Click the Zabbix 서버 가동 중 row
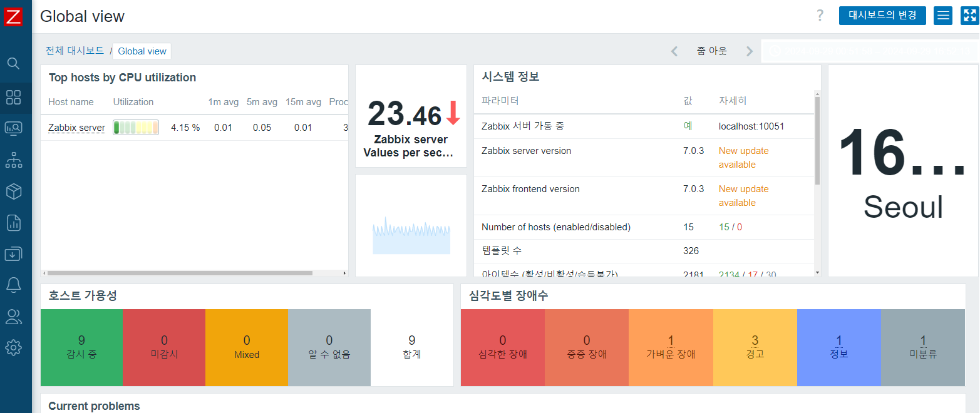The width and height of the screenshot is (980, 413). pyautogui.click(x=644, y=126)
